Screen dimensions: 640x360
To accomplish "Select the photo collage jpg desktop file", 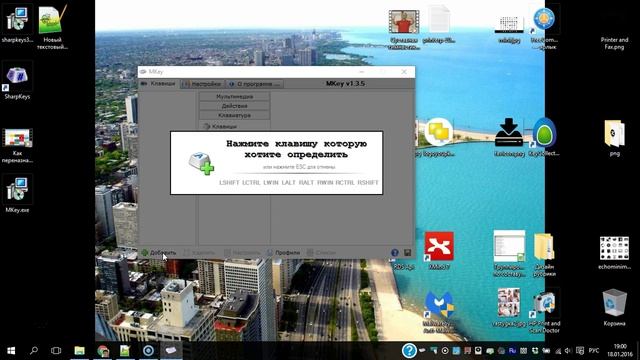I will pyautogui.click(x=509, y=307).
